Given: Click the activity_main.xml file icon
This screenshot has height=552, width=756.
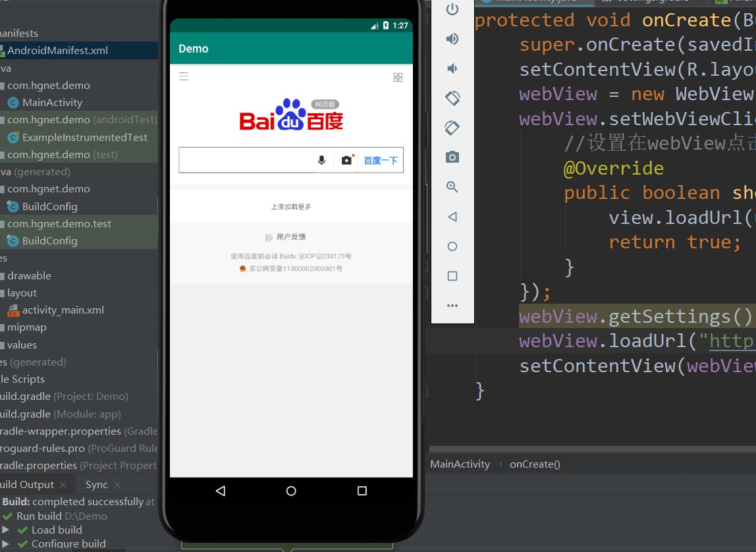Looking at the screenshot, I should (x=13, y=310).
